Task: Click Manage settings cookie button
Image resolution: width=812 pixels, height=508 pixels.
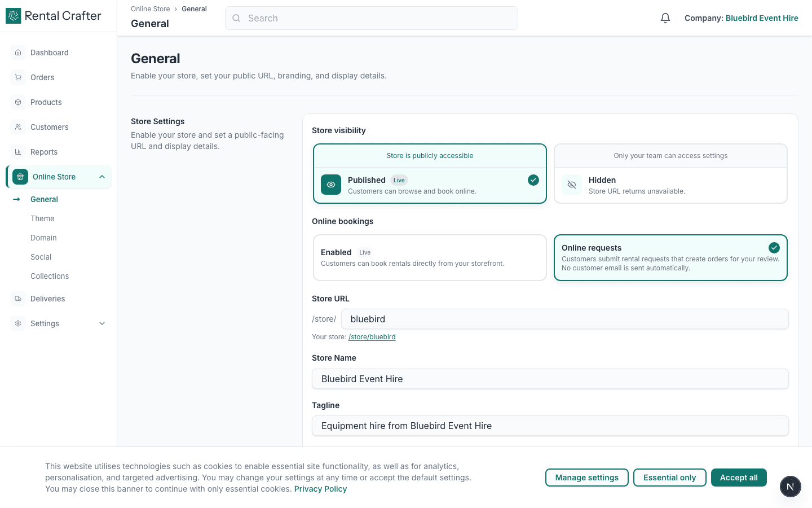Action: [587, 478]
